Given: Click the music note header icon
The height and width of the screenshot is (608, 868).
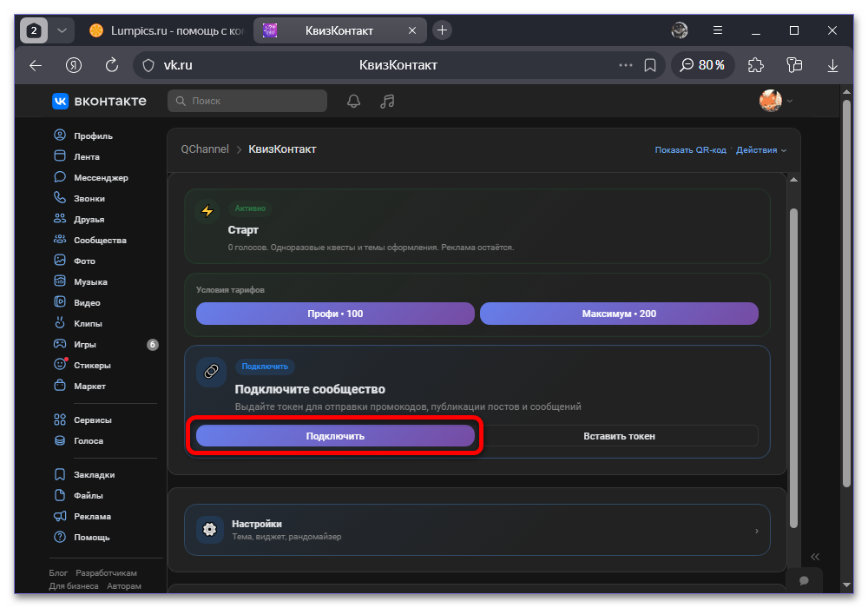Looking at the screenshot, I should (x=387, y=102).
